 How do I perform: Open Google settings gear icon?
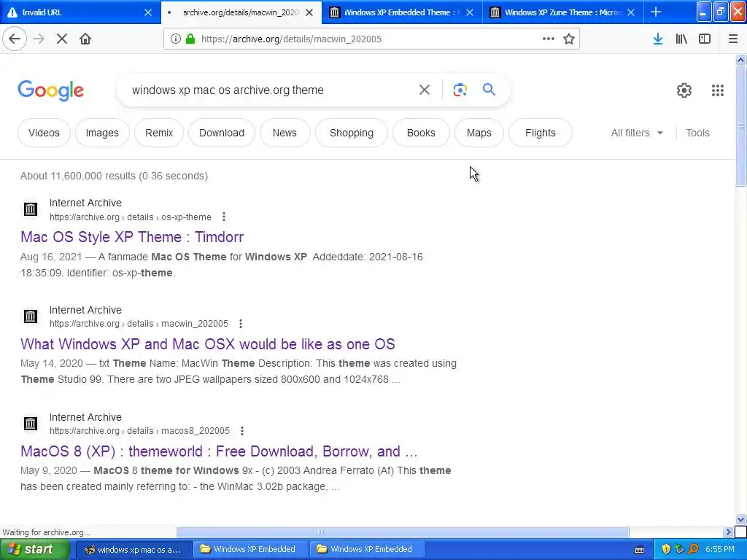(684, 90)
